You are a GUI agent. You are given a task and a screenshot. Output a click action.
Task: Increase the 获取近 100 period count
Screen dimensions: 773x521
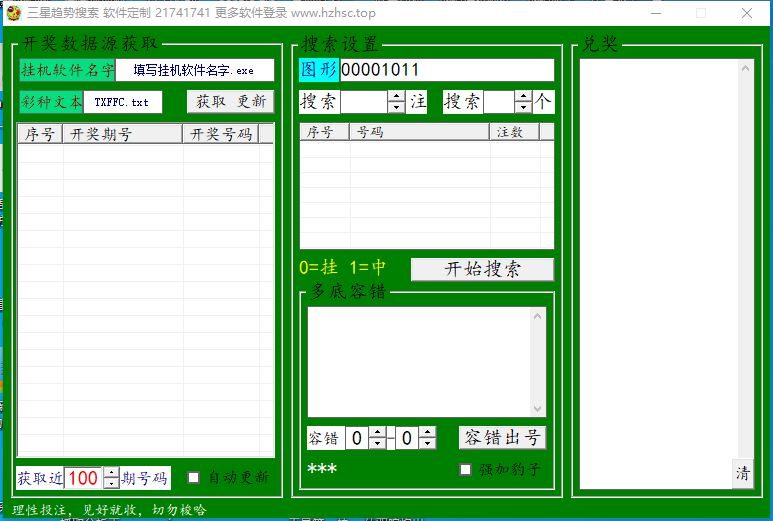point(112,472)
